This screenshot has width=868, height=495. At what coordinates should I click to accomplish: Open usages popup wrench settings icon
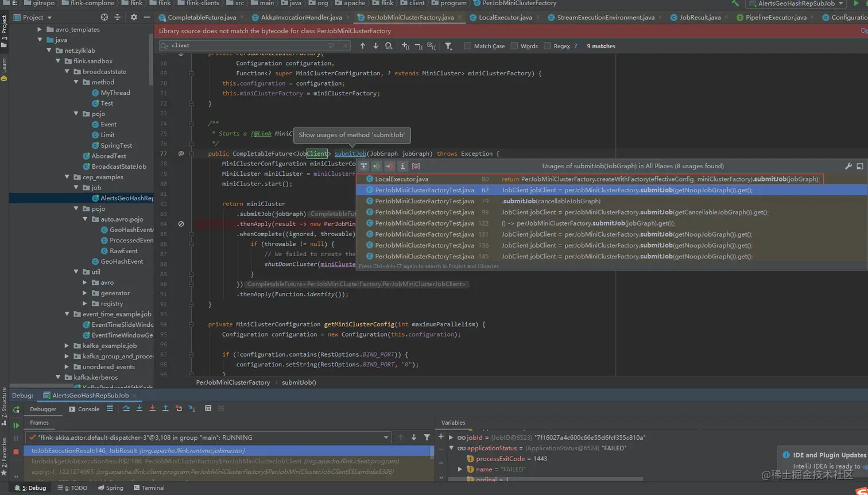click(x=848, y=166)
